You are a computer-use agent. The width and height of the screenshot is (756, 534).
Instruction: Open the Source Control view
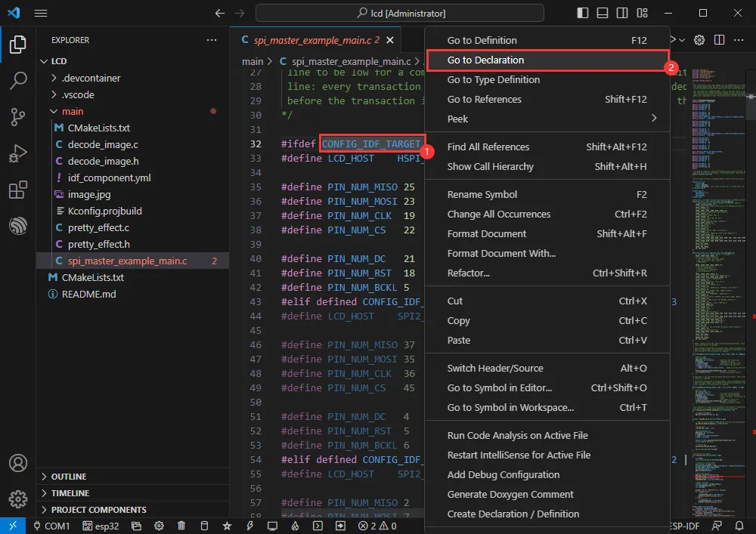tap(18, 117)
